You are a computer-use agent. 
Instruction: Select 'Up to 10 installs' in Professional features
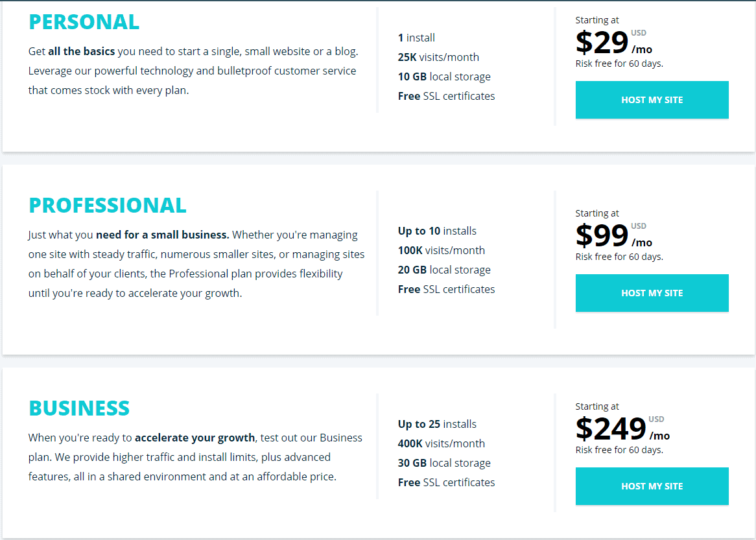pyautogui.click(x=437, y=230)
